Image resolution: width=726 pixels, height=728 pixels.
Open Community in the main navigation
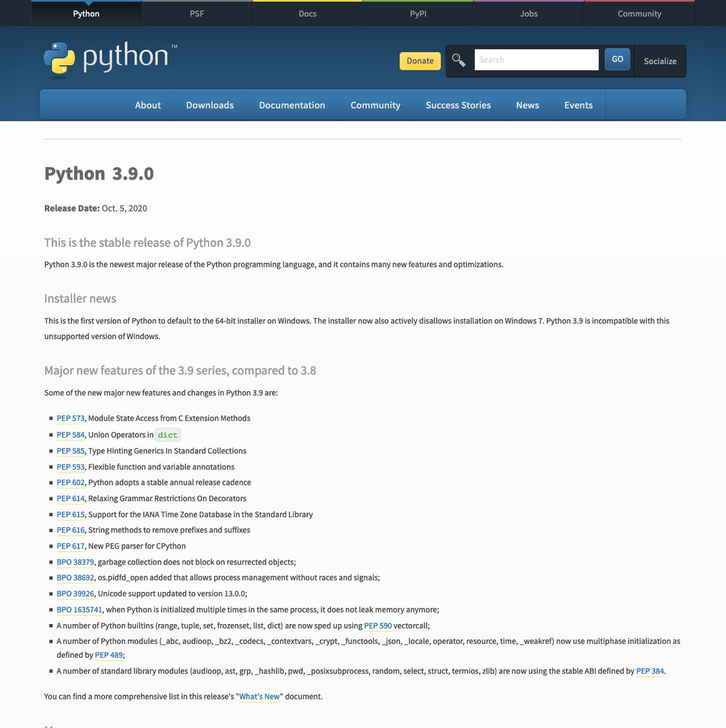coord(375,105)
